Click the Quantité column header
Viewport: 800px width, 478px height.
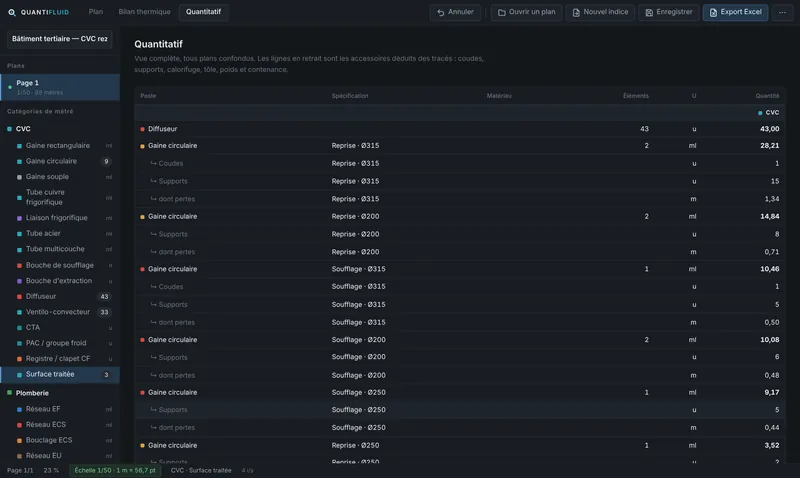coord(767,96)
